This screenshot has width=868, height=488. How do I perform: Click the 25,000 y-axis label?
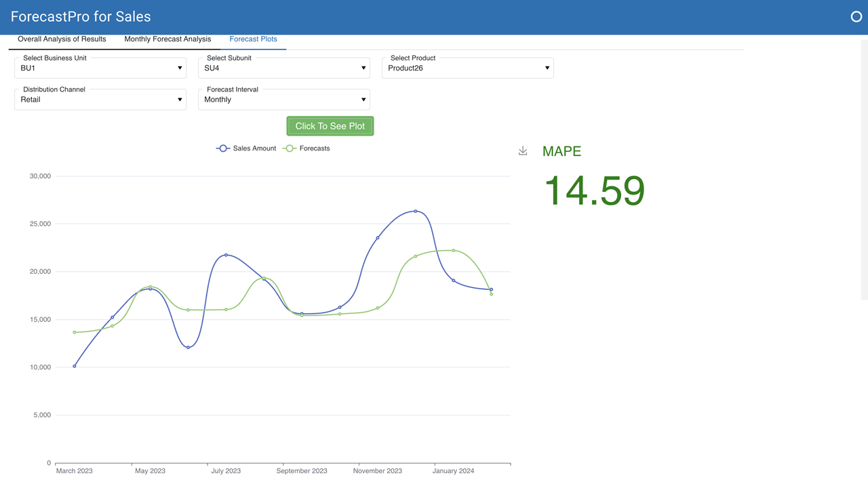(x=40, y=224)
